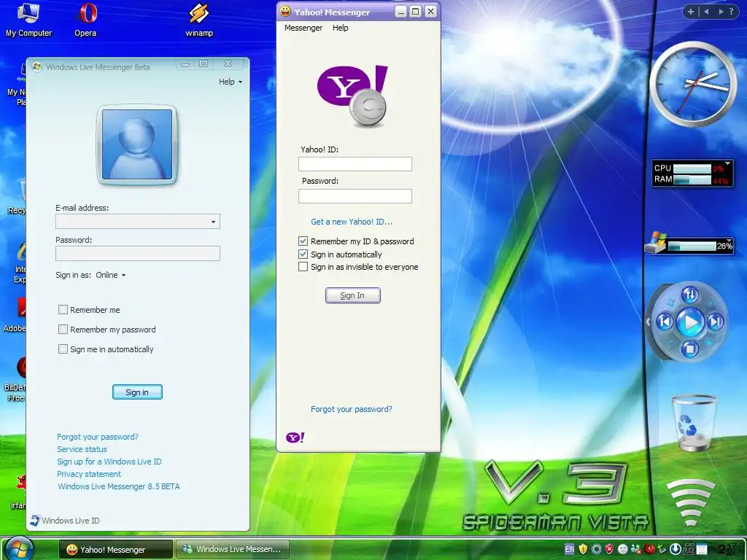Click the analog clock gadget
Screen dimensions: 747x560
(693, 84)
